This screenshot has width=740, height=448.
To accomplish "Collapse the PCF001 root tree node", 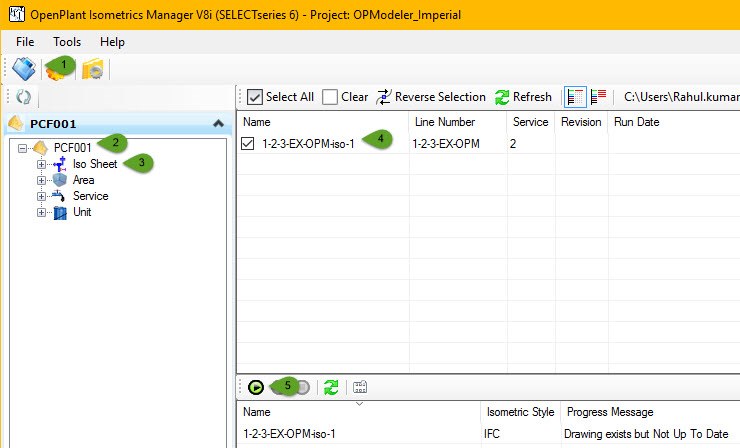I will point(22,148).
